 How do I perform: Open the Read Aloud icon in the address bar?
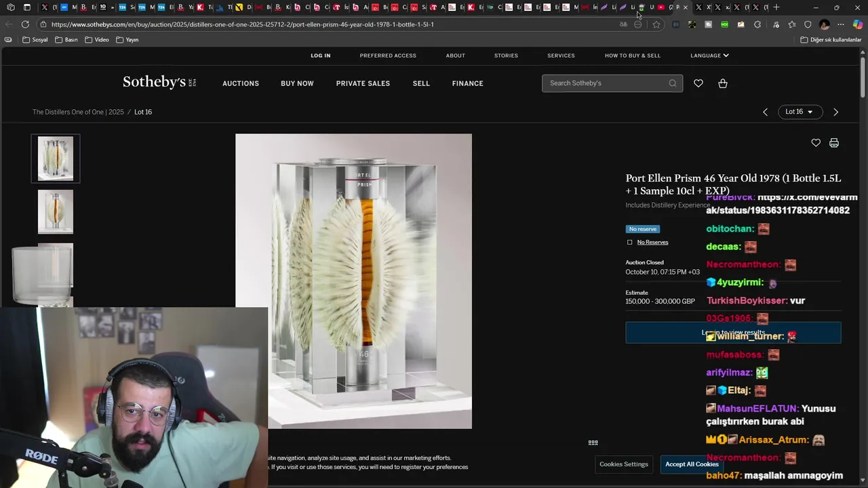[x=623, y=24]
